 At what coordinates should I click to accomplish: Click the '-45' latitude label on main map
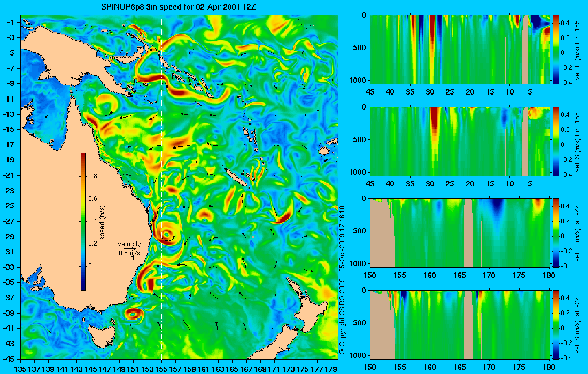(10, 359)
